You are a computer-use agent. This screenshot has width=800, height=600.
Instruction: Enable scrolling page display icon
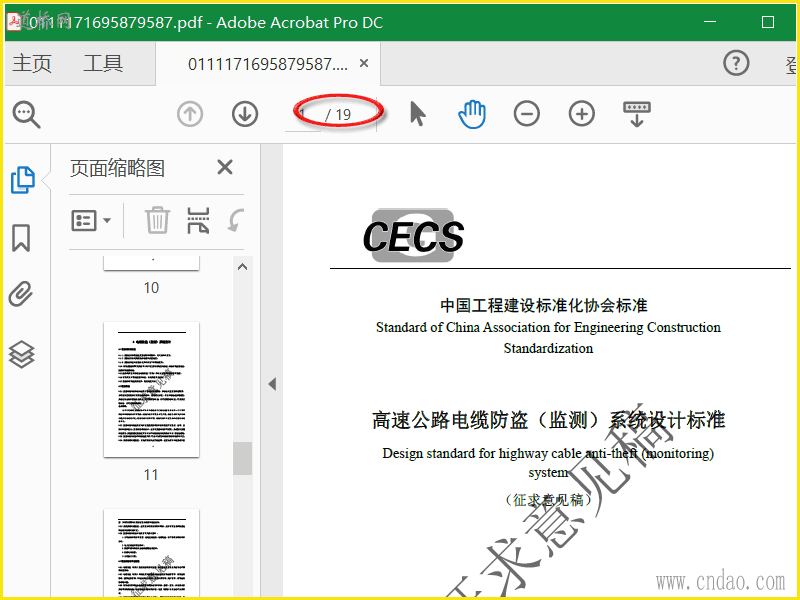(637, 114)
